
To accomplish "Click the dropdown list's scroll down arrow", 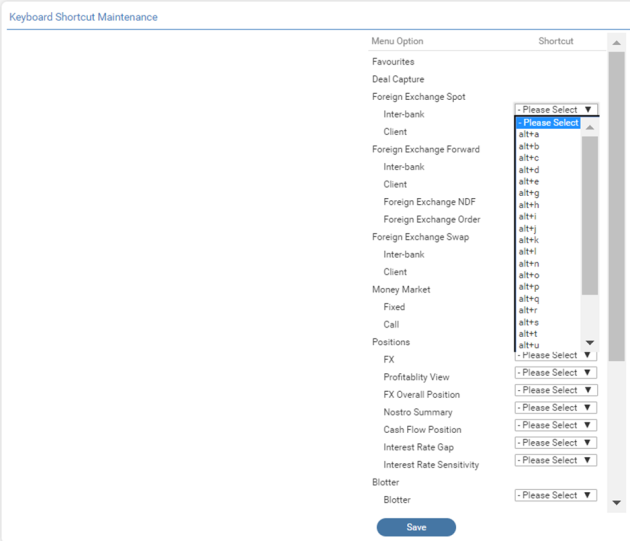I will click(590, 343).
